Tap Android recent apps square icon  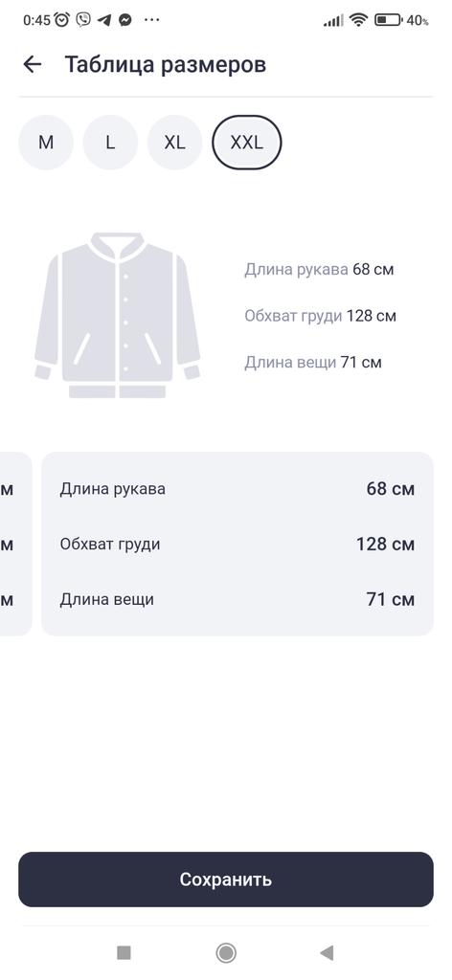point(124,952)
